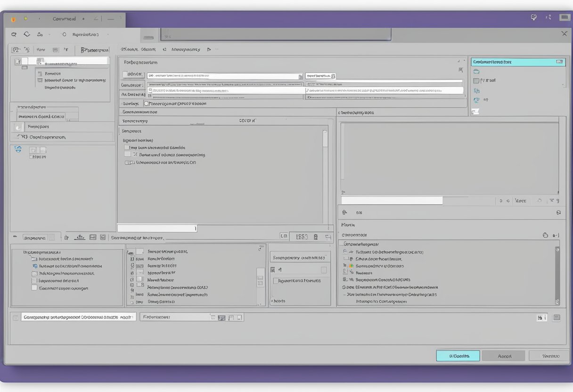
Task: Toggle the checkbox in the right side panel list
Action: tap(476, 81)
